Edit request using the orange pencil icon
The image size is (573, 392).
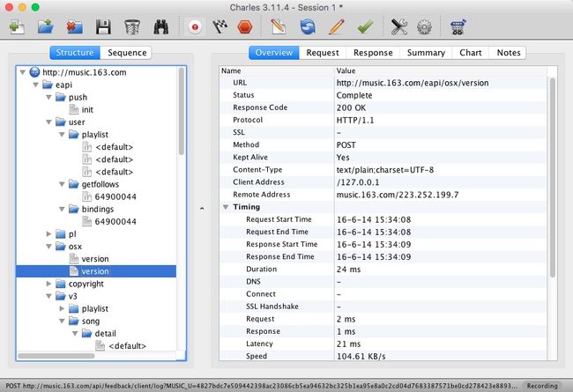click(336, 27)
